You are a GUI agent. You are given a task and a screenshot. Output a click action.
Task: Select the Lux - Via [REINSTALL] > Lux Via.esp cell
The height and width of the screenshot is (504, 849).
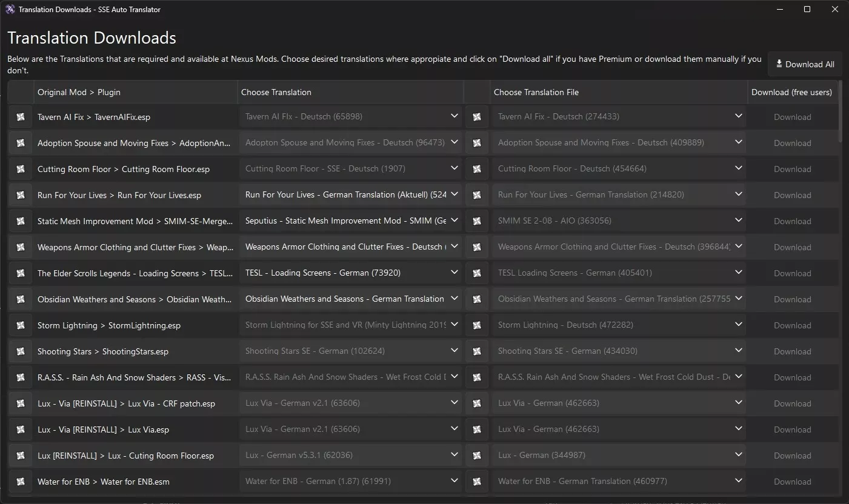(135, 429)
